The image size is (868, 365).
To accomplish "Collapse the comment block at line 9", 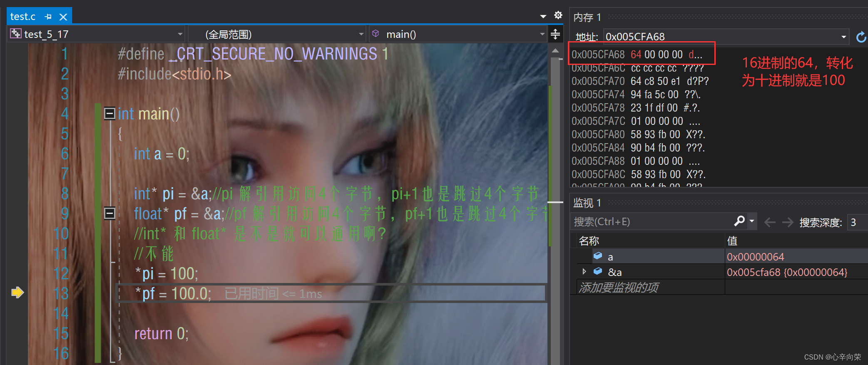I will point(109,214).
